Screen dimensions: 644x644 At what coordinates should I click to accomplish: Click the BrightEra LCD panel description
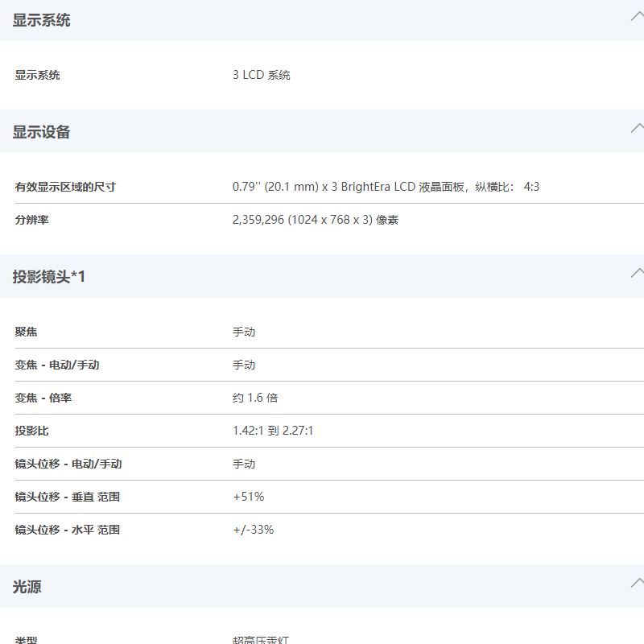[386, 187]
